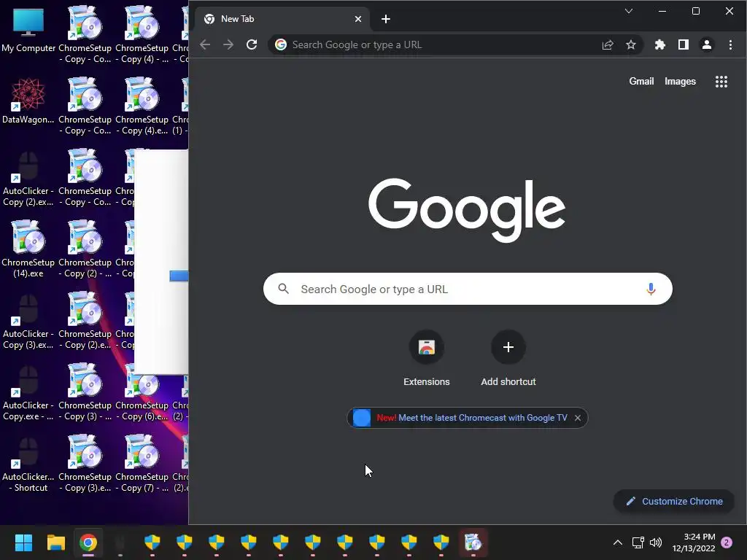Click the Chrome icon in the taskbar
747x560 pixels.
88,542
